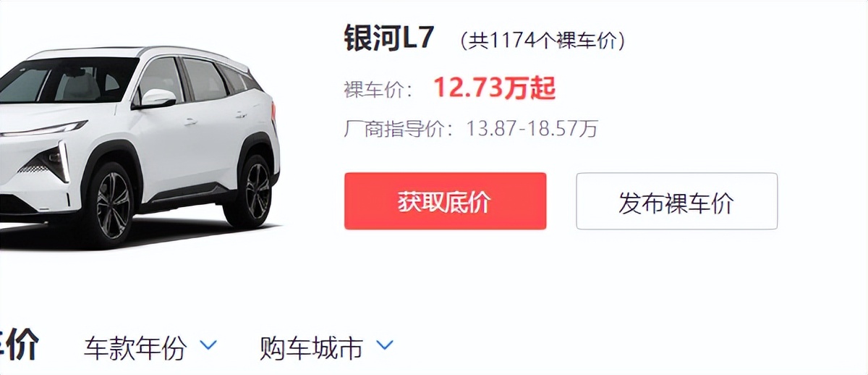Click the red 获取底价 button
The width and height of the screenshot is (868, 375).
445,201
